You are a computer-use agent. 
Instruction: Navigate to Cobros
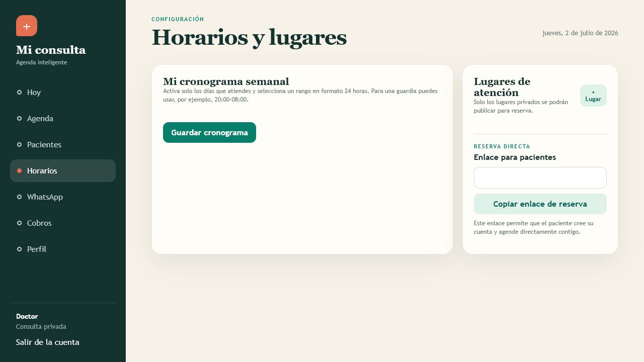(x=63, y=223)
